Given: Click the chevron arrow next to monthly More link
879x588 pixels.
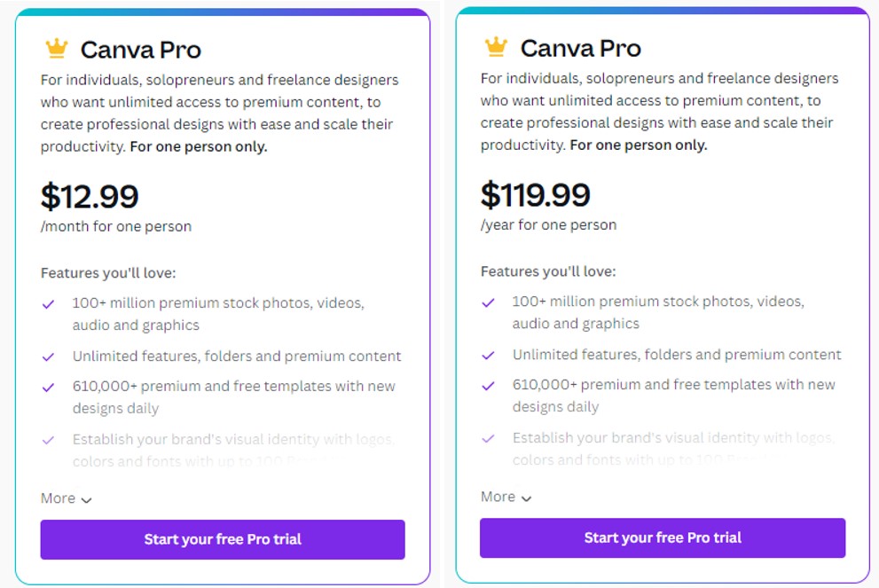Looking at the screenshot, I should (86, 500).
